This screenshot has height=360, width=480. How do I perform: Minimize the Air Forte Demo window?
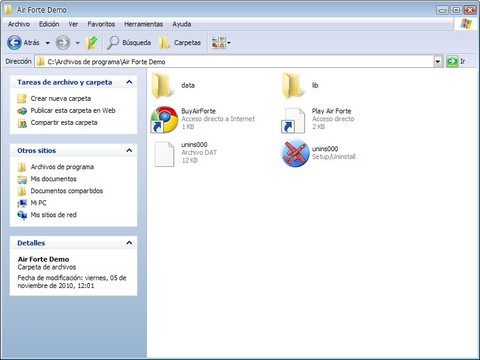point(442,10)
